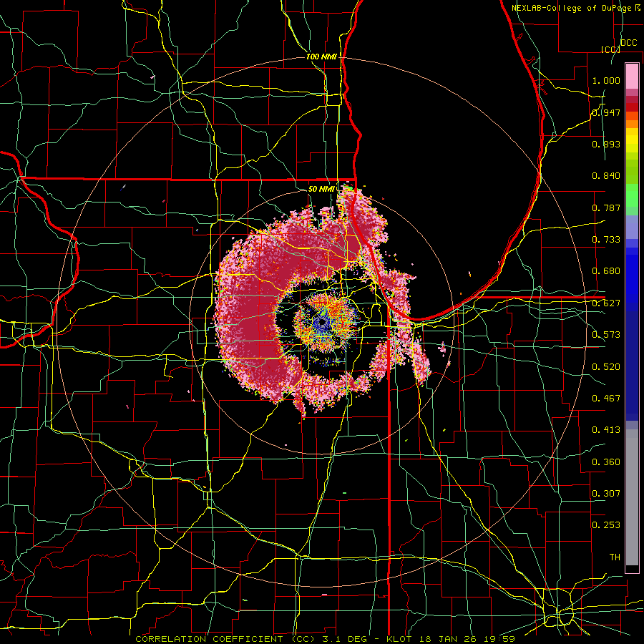Click the 0.787 color scale value

[x=606, y=208]
